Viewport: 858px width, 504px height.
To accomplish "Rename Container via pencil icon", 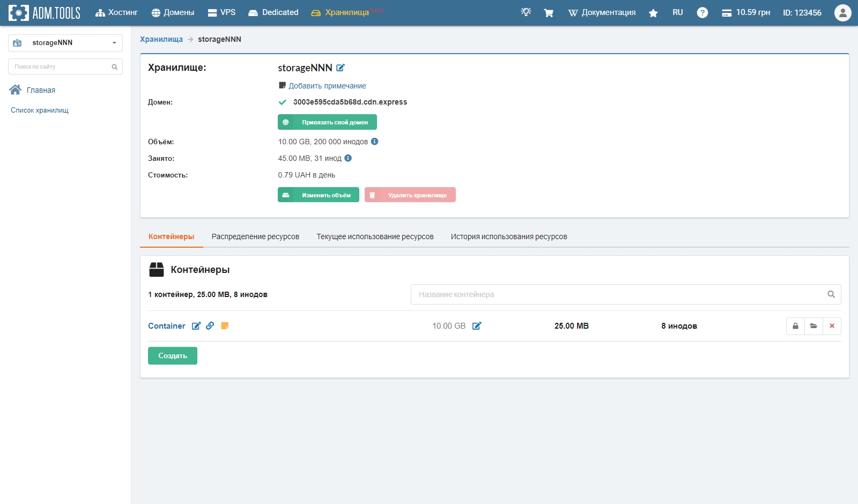I will point(196,326).
